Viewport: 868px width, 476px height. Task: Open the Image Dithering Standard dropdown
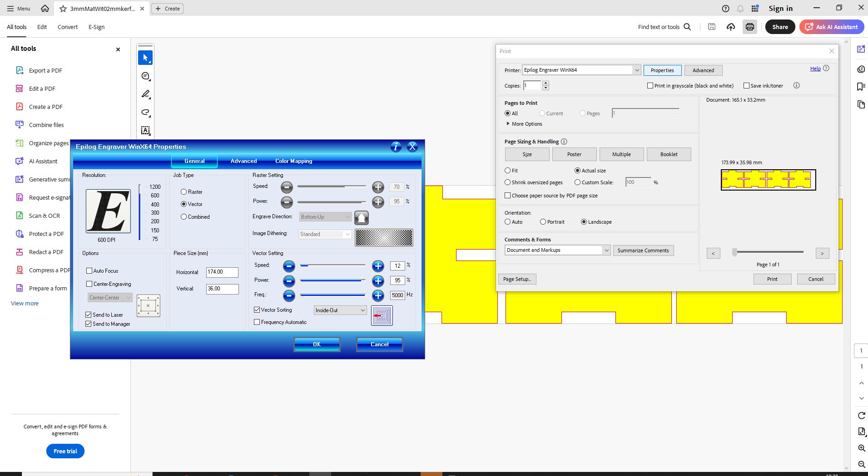pos(325,234)
